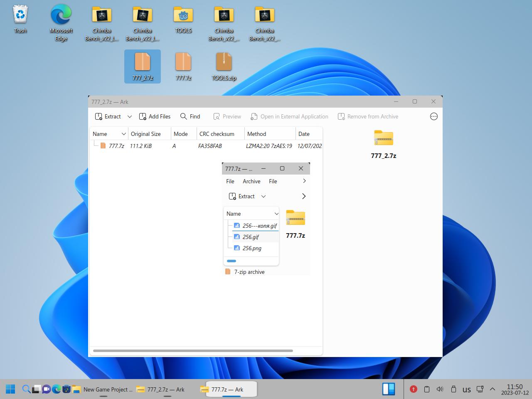Click the volume icon in system tray
Screen dimensions: 532x399
[x=440, y=389]
